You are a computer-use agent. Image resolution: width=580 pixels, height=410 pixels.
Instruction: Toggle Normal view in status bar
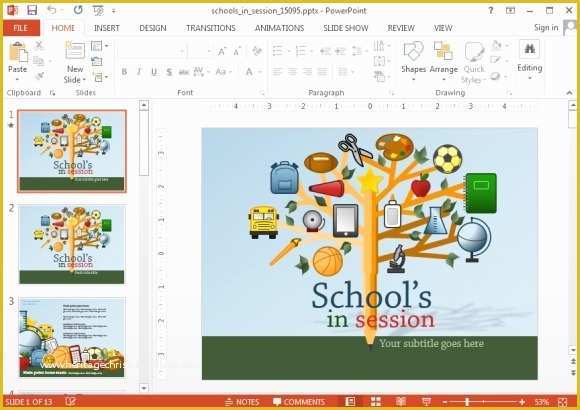click(350, 401)
